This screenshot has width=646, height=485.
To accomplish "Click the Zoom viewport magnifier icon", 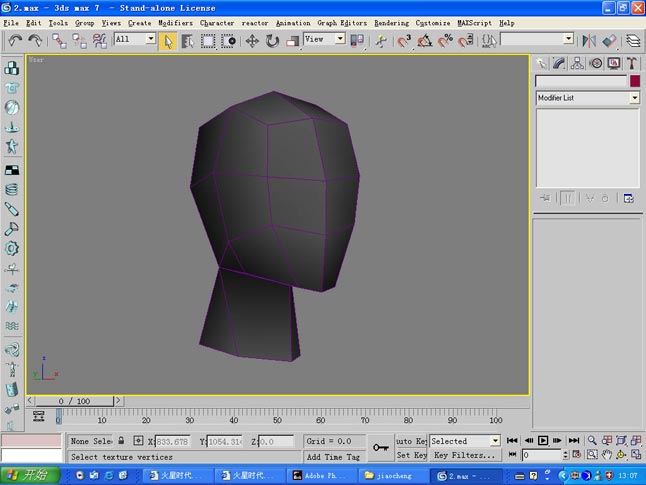I will (592, 440).
